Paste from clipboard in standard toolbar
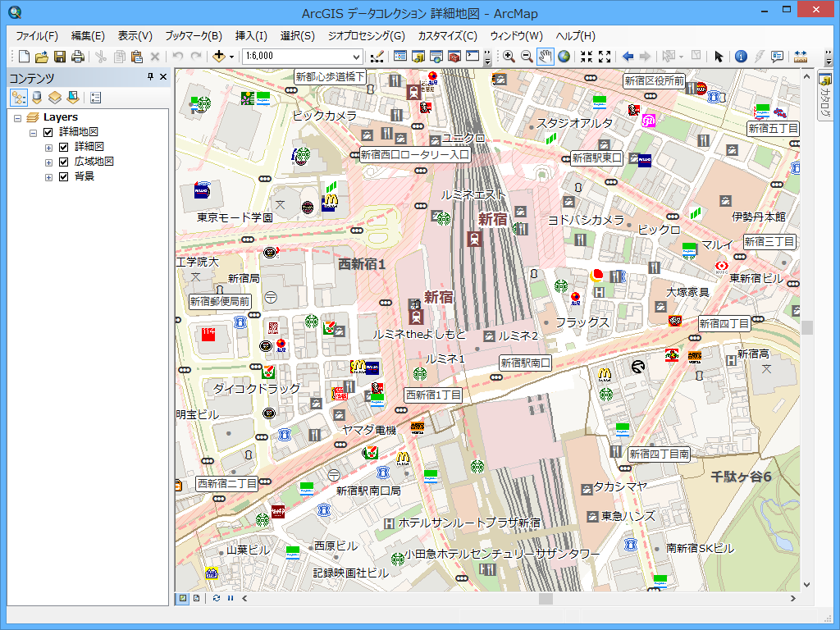Viewport: 840px width, 630px height. tap(137, 57)
